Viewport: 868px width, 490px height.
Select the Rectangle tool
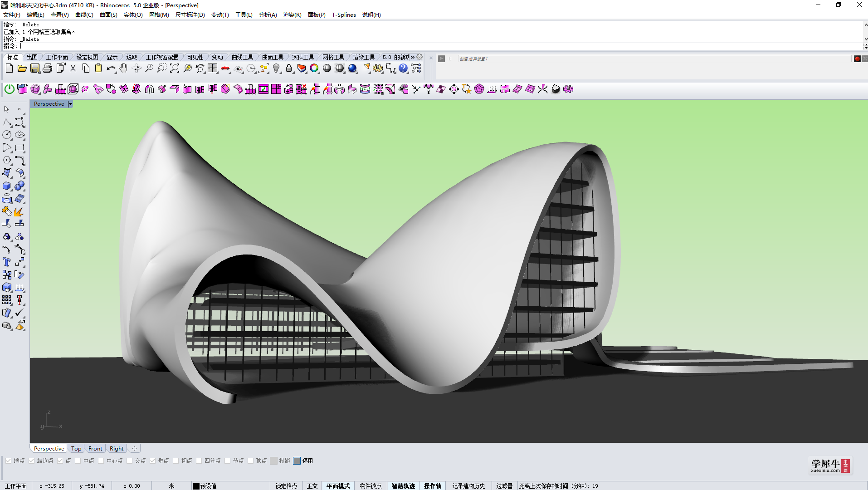pyautogui.click(x=20, y=148)
